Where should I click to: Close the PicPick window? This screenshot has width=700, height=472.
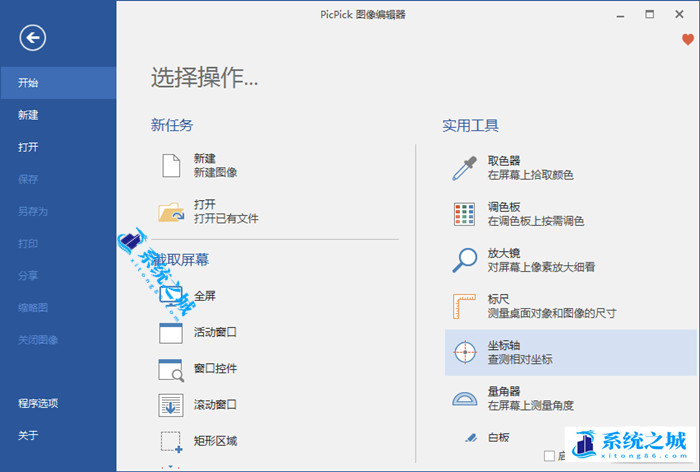click(679, 15)
